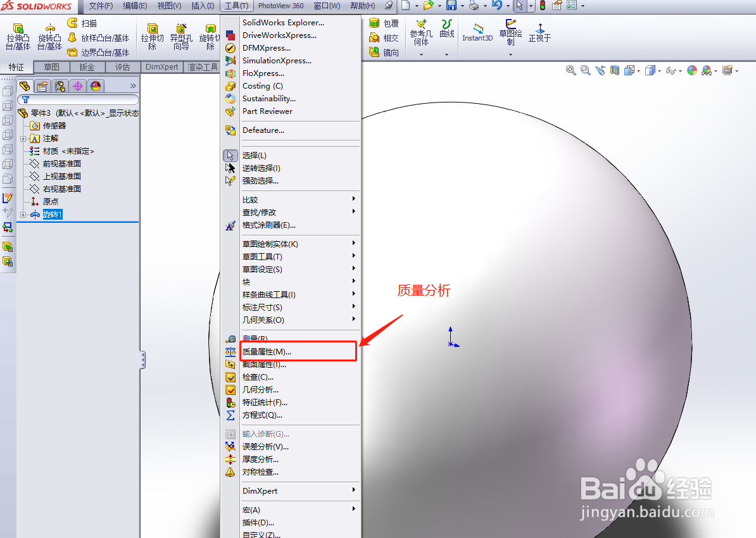Viewport: 756px width, 538px height.
Task: Choose 截面属性(I)... menu entry
Action: (292, 365)
